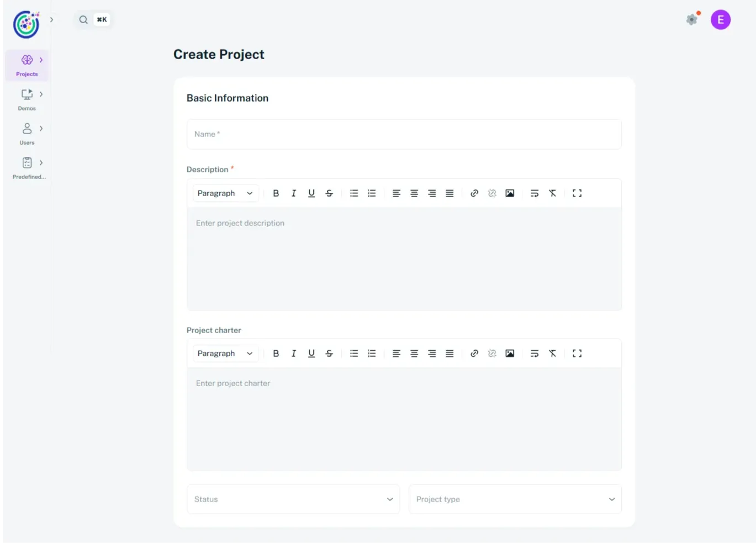Click the Name input field
This screenshot has height=543, width=756.
[x=404, y=134]
